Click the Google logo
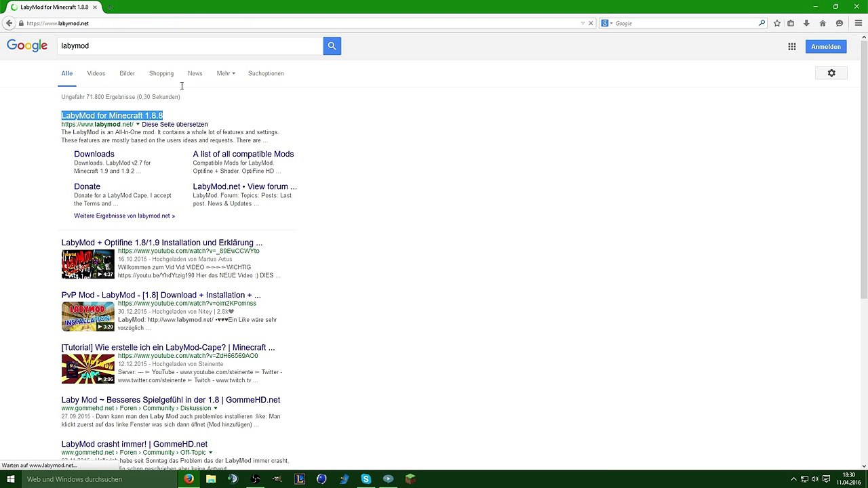The image size is (868, 488). point(27,46)
